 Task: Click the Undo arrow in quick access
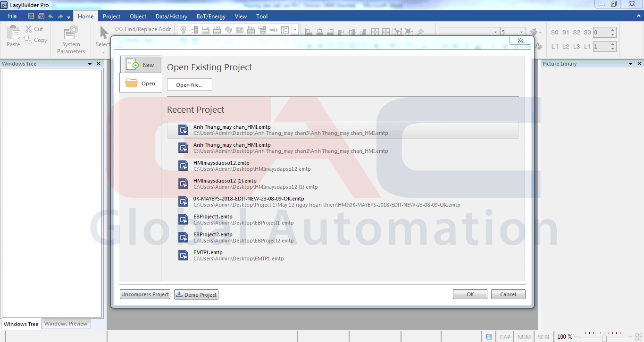[50, 17]
